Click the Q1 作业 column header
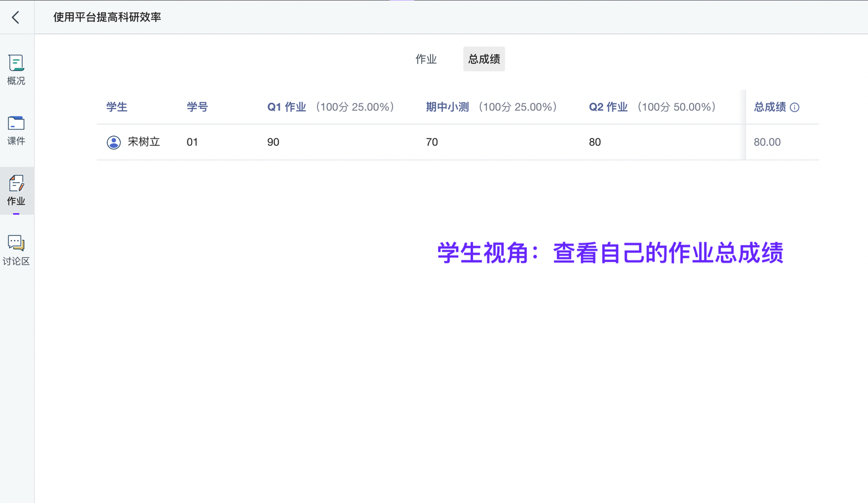The height and width of the screenshot is (503, 868). point(286,107)
